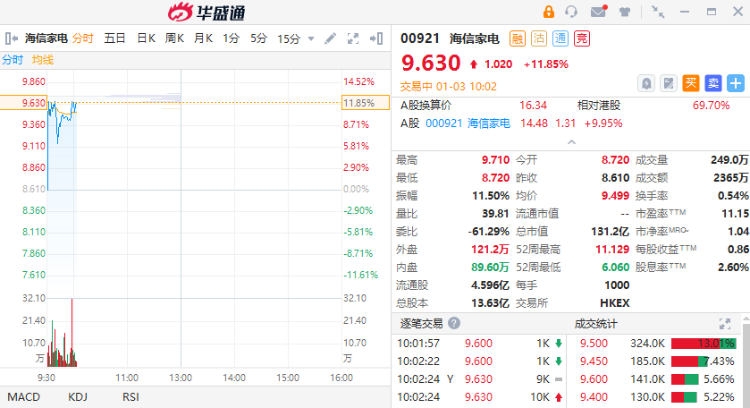
Task: Switch to 周K chart tab
Action: pos(175,38)
